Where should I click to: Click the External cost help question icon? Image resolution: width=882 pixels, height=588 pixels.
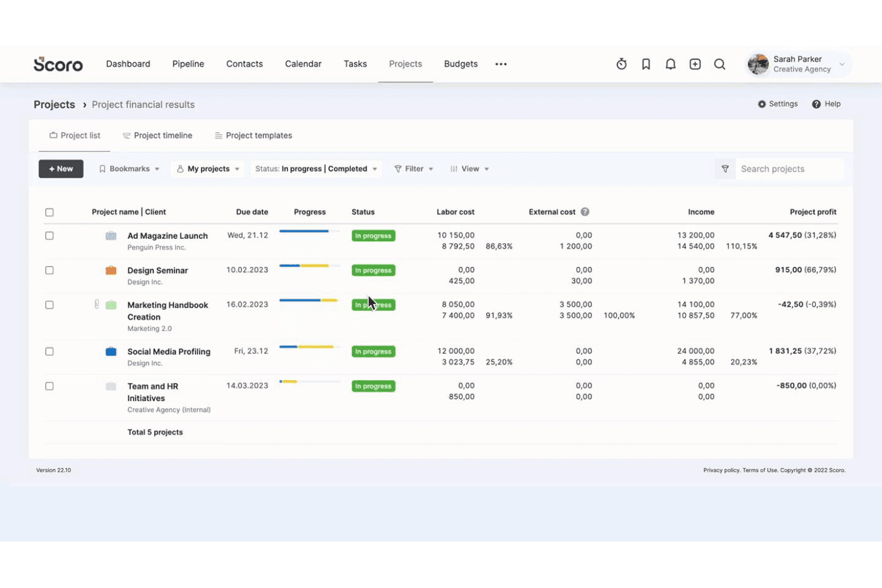[x=585, y=212]
